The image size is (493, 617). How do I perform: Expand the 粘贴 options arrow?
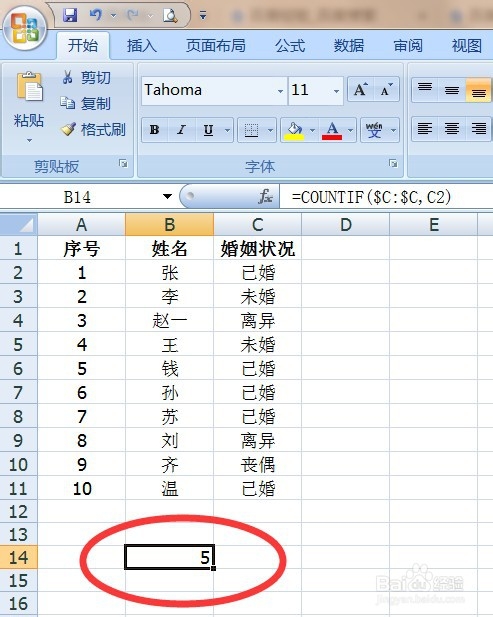29,140
